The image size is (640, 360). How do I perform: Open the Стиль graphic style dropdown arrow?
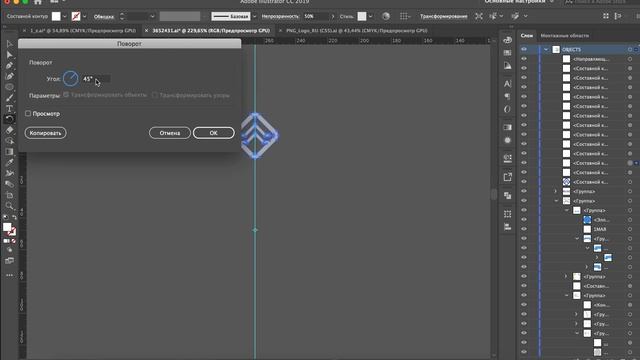pyautogui.click(x=370, y=16)
